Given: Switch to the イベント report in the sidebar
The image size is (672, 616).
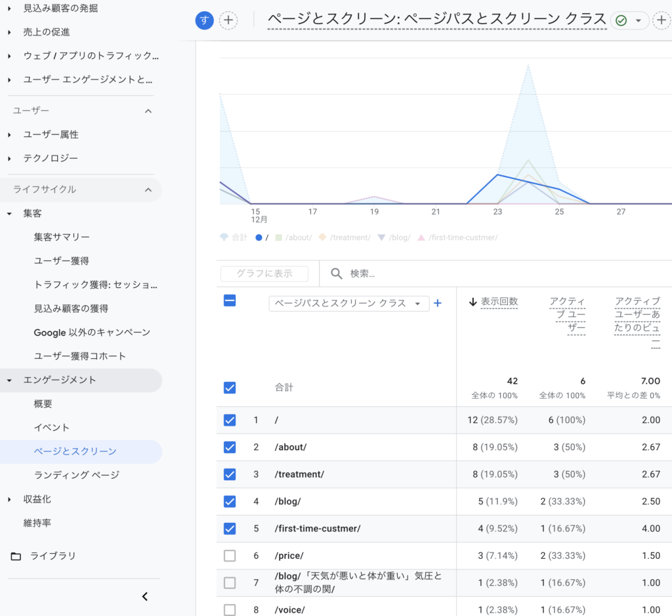Looking at the screenshot, I should tap(53, 427).
